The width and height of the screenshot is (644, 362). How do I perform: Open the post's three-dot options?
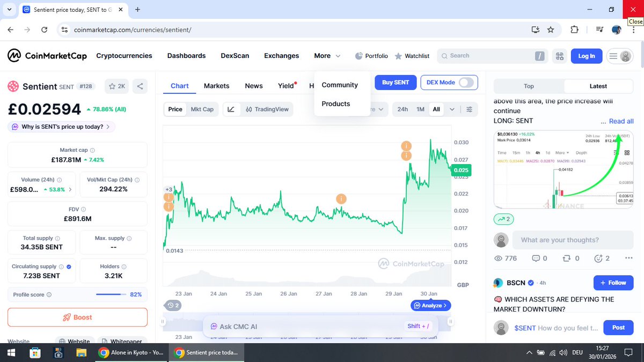629,258
